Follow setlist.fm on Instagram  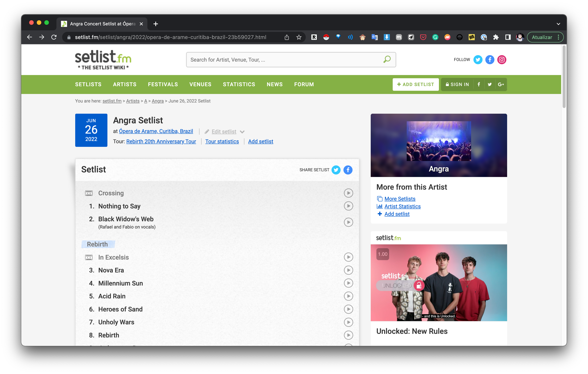tap(502, 60)
